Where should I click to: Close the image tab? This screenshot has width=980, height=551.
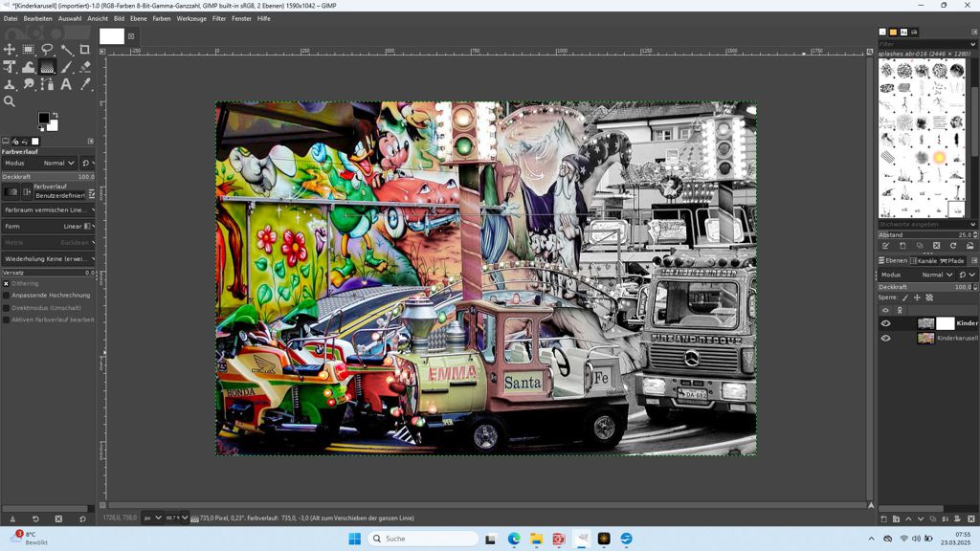[x=131, y=36]
